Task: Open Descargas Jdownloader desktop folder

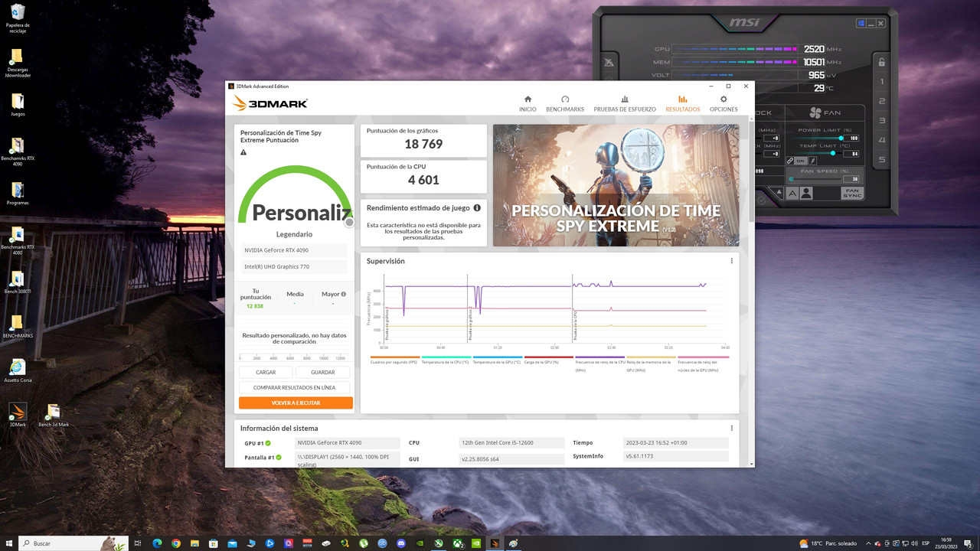Action: pos(18,64)
